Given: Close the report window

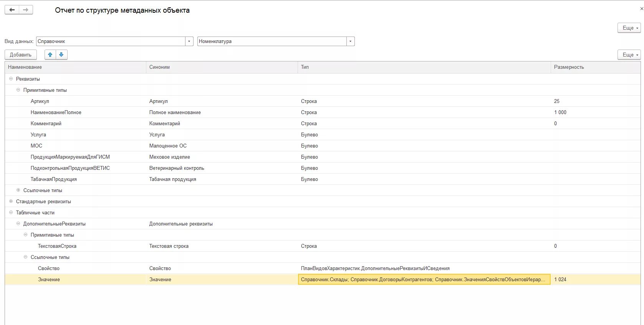Looking at the screenshot, I should (x=641, y=8).
